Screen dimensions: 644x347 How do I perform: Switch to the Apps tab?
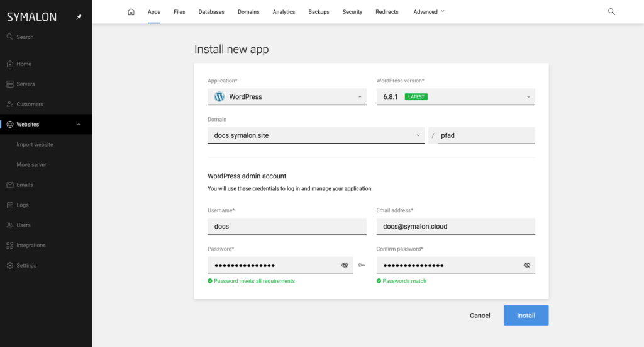(x=154, y=11)
